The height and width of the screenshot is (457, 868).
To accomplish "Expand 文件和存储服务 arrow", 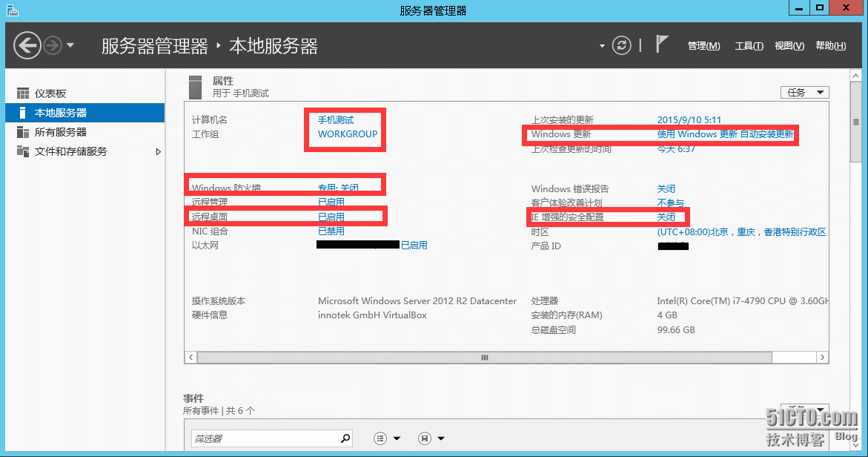I will pos(159,152).
